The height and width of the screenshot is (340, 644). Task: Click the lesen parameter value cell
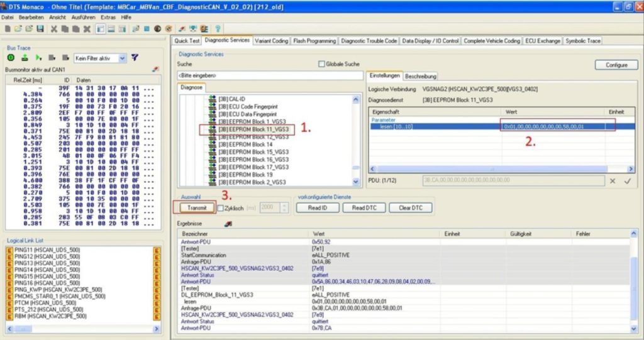pyautogui.click(x=553, y=126)
